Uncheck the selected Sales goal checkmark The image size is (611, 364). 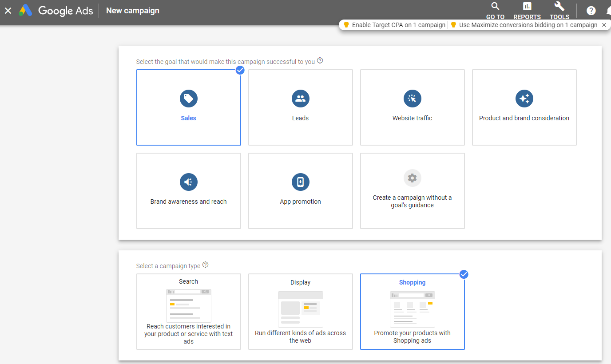click(x=240, y=70)
